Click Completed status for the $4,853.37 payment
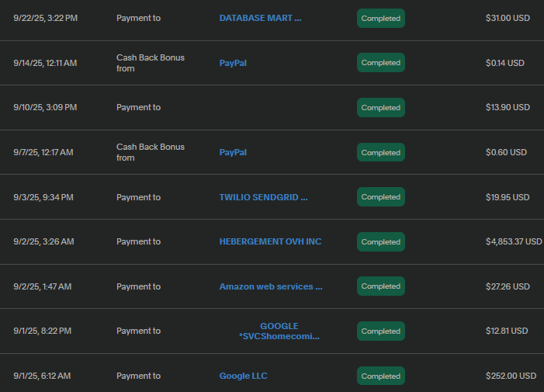This screenshot has width=544, height=392. tap(380, 242)
